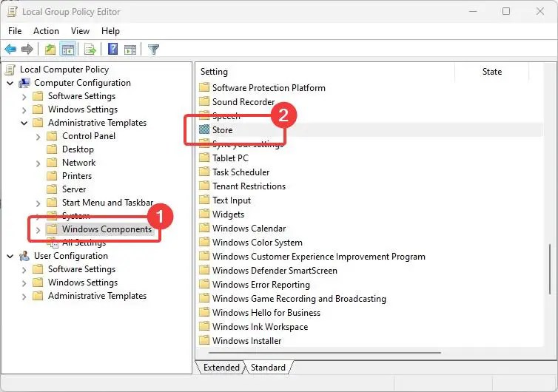
Task: Click the Windows Installer folder icon
Action: point(204,340)
